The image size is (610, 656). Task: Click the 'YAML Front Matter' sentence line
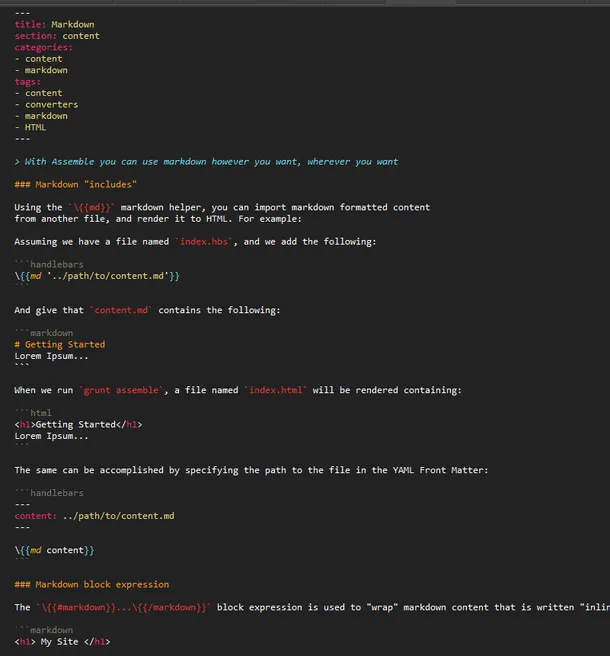pos(251,470)
